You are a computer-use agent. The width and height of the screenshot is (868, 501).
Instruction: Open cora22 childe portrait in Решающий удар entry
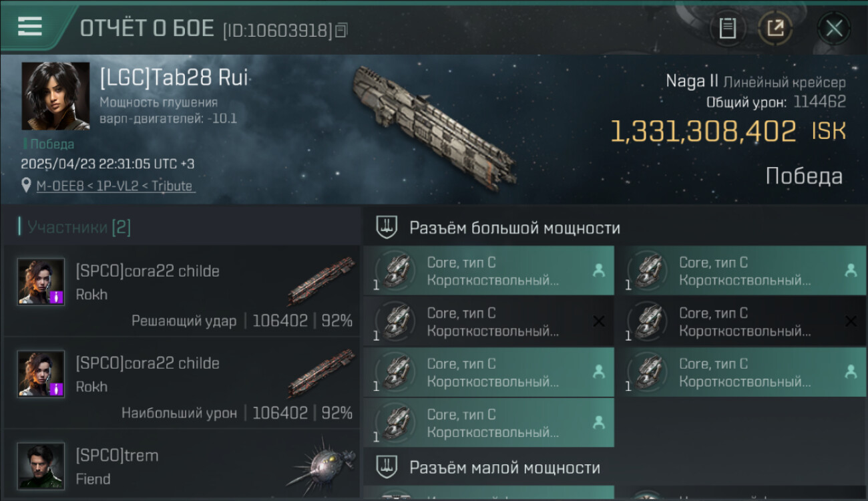[x=41, y=281]
